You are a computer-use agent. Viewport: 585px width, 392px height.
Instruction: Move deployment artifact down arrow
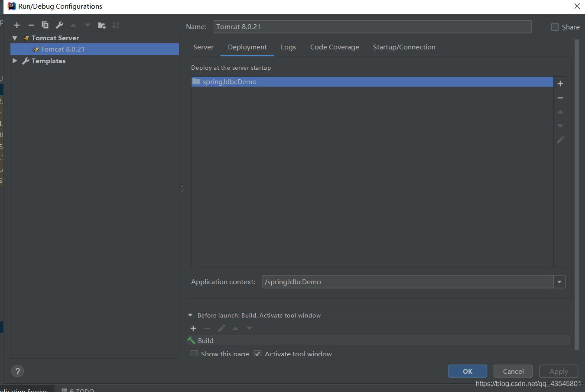560,126
